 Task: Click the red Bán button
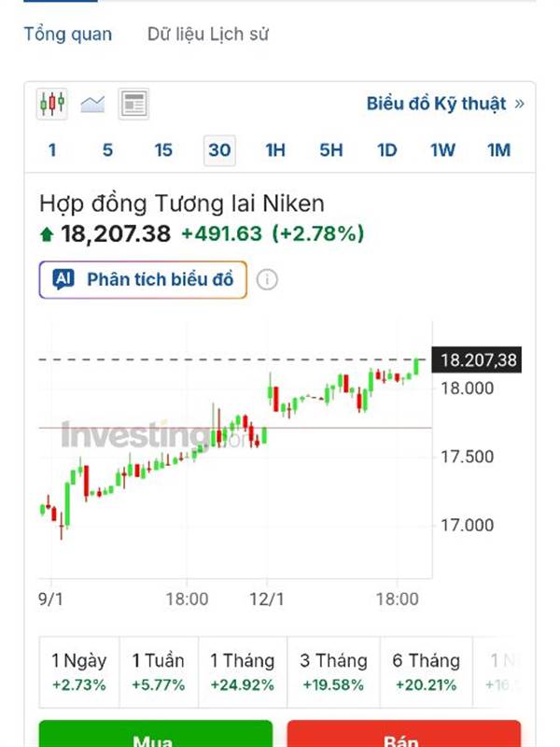point(404,734)
